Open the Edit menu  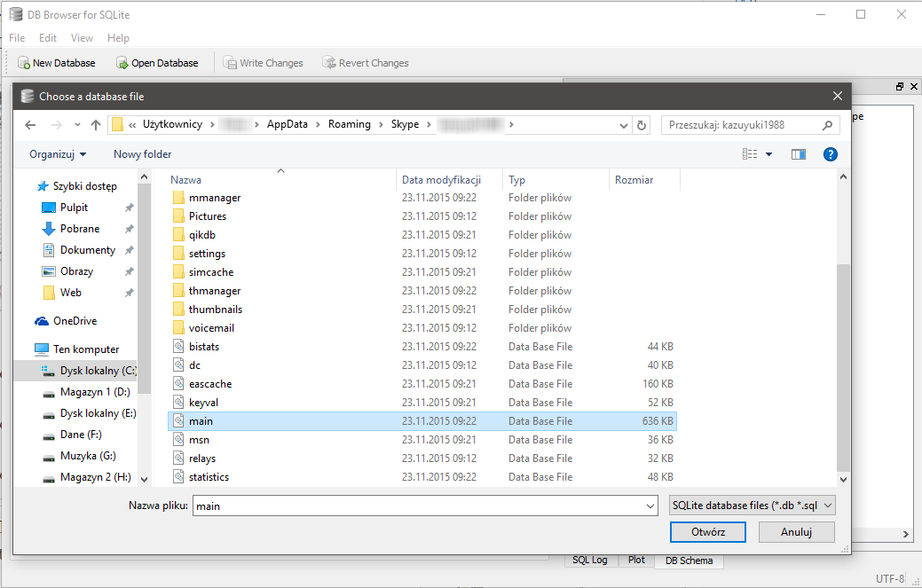point(48,37)
